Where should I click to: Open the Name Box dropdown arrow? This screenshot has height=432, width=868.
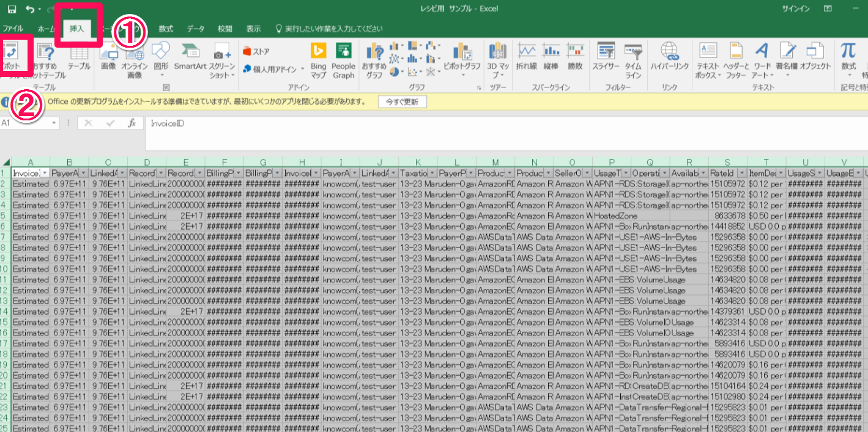point(54,123)
